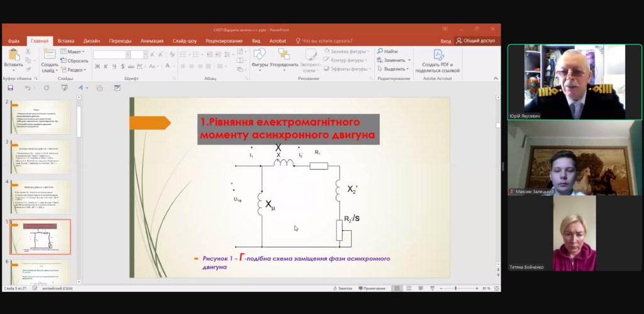Toggle Italic (К) formatting
Viewport: 644px width, 314px height.
106,66
